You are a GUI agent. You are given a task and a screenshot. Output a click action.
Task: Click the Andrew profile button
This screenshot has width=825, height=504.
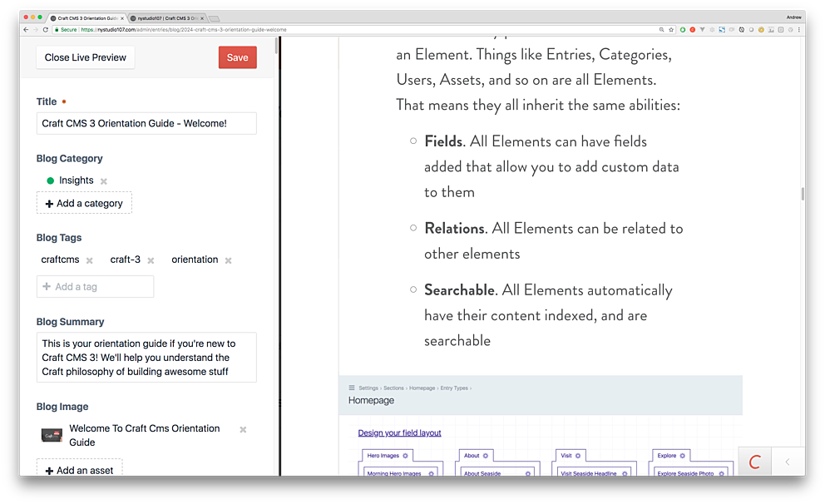tap(793, 17)
